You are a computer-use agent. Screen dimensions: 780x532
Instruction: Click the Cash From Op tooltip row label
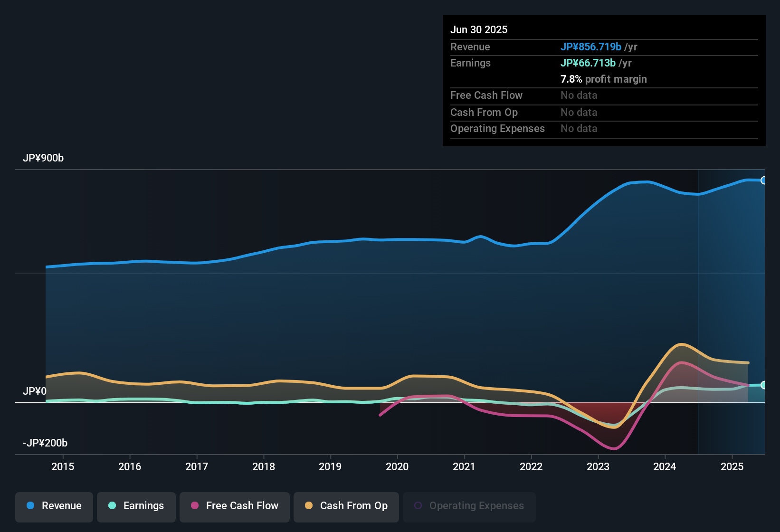[484, 113]
